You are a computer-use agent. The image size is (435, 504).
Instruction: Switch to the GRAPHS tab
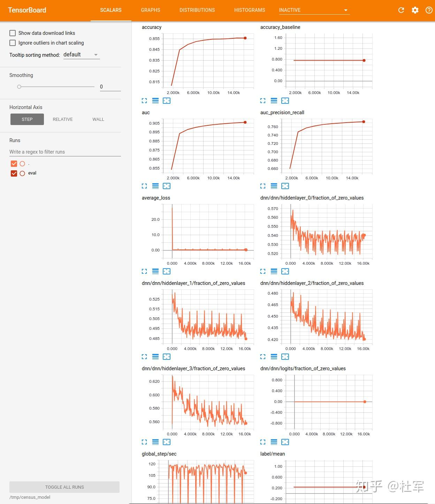151,10
